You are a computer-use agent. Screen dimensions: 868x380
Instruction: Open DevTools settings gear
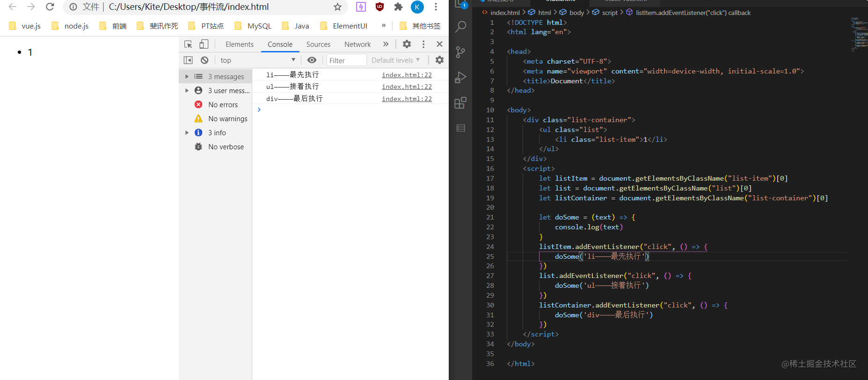pos(407,44)
